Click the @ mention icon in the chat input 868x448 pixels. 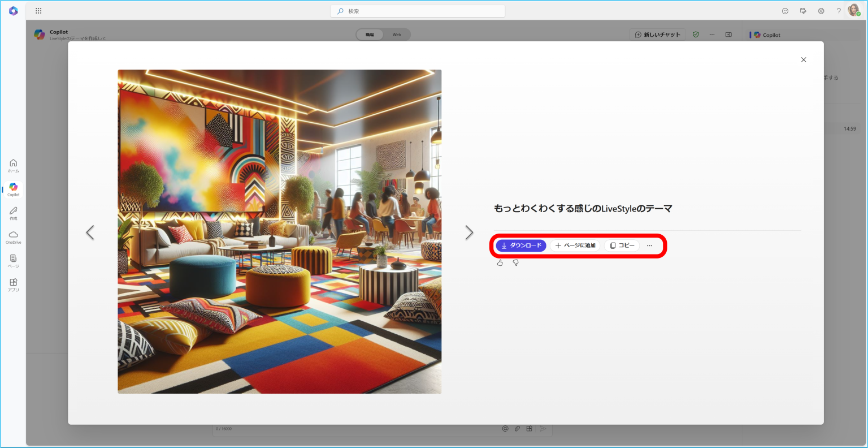[504, 428]
